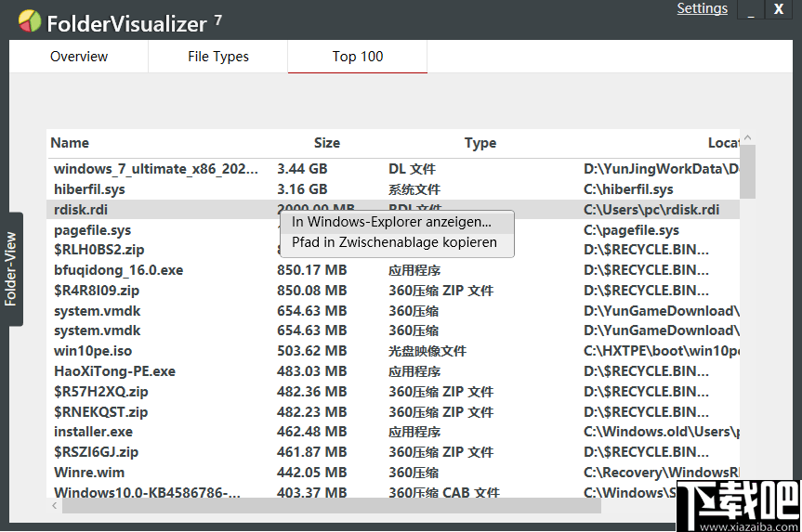Click the 360压缩 CAB 文件 type cell
802x532 pixels.
pyautogui.click(x=444, y=492)
